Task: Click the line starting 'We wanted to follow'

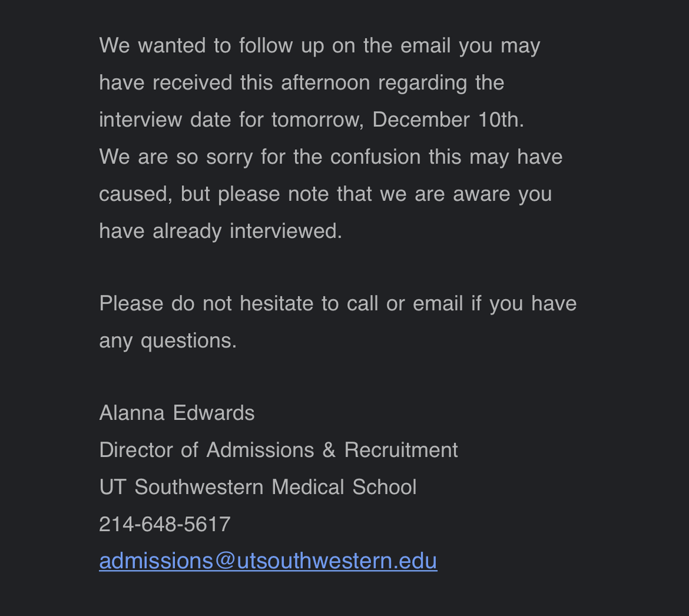Action: (320, 46)
